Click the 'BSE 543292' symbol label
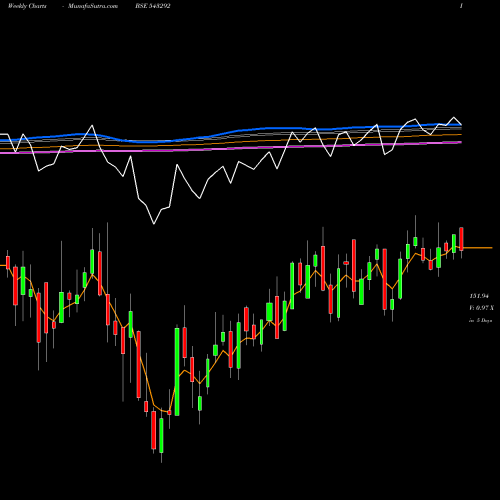Screen dimensions: 500x500 pyautogui.click(x=153, y=6)
